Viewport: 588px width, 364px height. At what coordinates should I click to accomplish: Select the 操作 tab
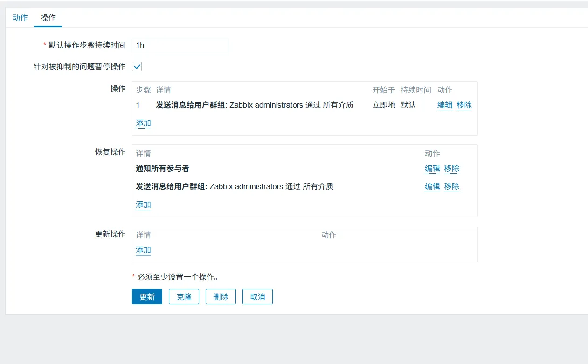[x=48, y=18]
